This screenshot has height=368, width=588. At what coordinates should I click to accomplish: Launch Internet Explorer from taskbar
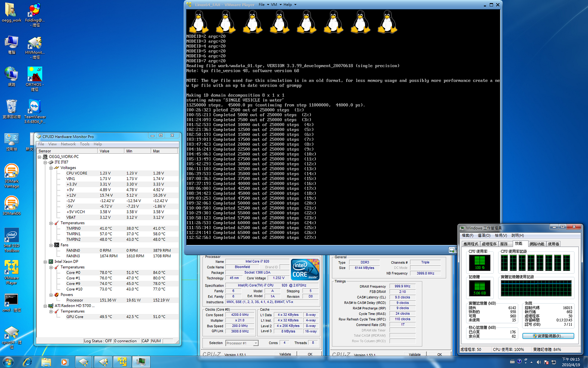coord(27,362)
